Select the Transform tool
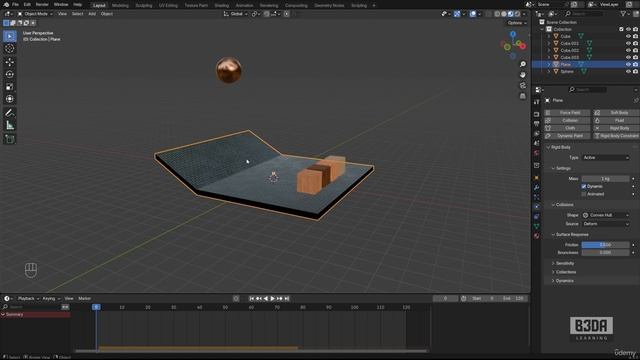 (x=10, y=99)
